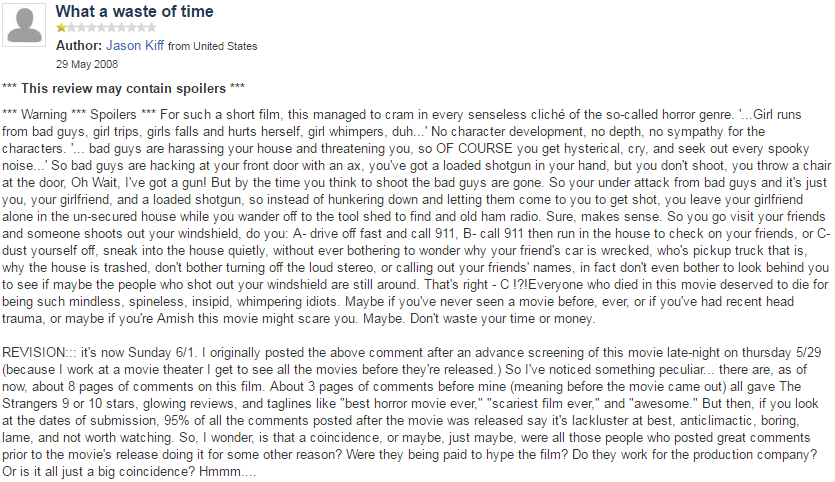
Task: Click the from United States text
Action: tap(212, 46)
